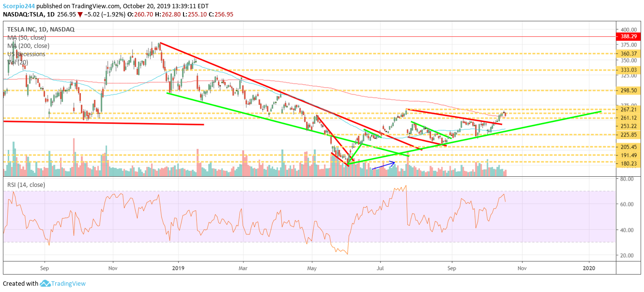This screenshot has width=644, height=292.
Task: Click the TESLA INC, 1D, NASDAQ chart title
Action: tap(41, 30)
